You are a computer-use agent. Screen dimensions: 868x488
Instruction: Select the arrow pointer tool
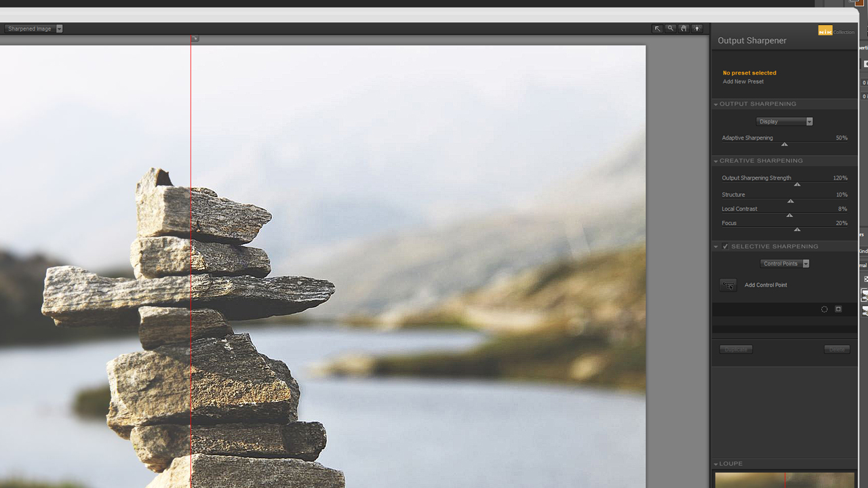coord(657,28)
